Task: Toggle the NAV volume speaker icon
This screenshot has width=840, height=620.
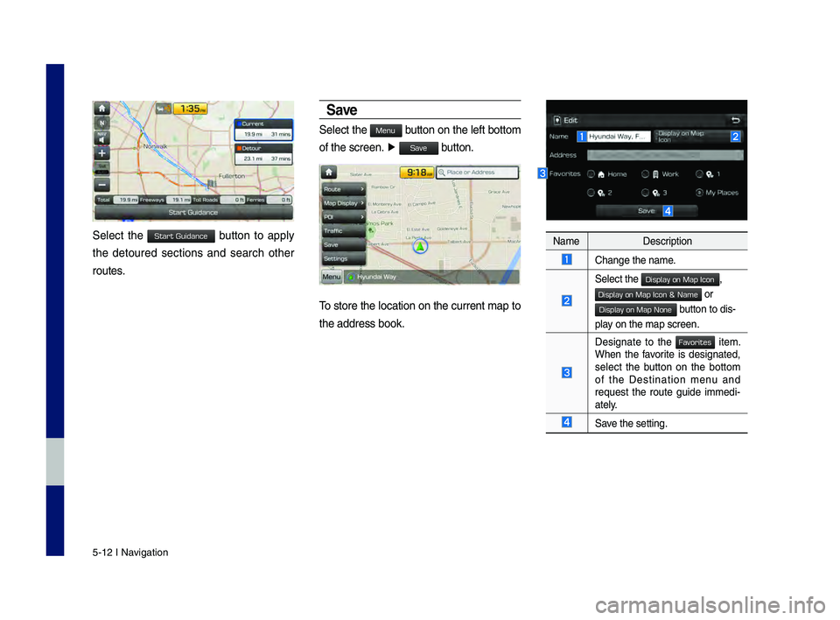Action: [x=101, y=138]
